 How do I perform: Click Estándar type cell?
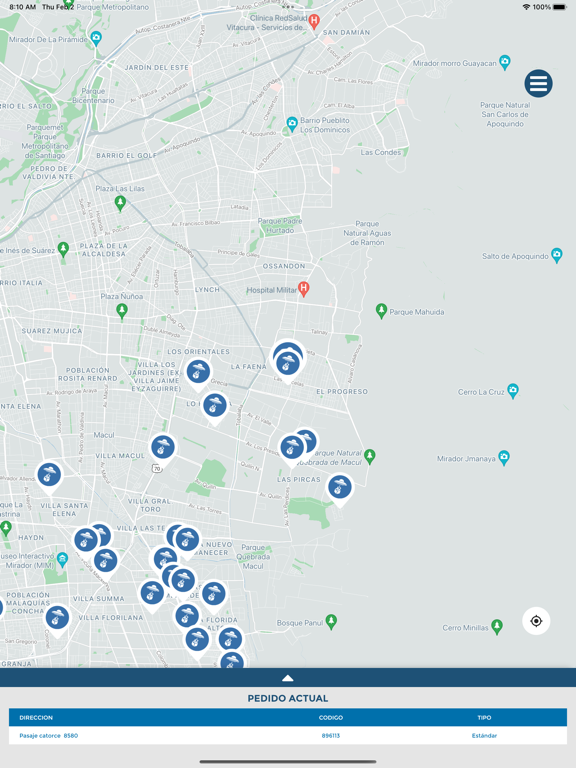click(x=484, y=735)
